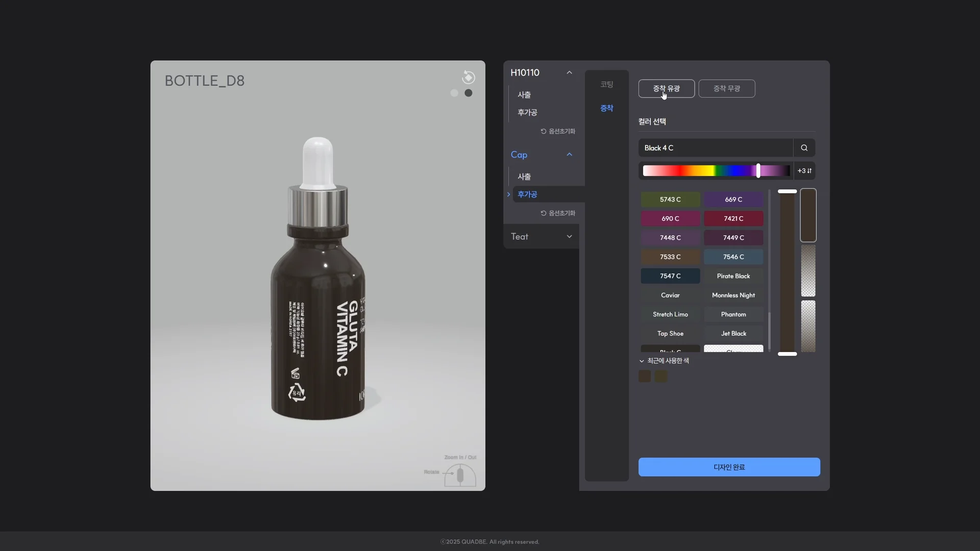980x551 pixels.
Task: Click reset options icon under H10110
Action: [x=544, y=131]
